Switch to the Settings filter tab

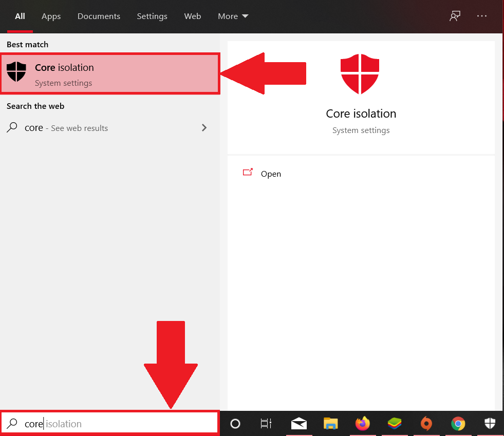pyautogui.click(x=152, y=16)
